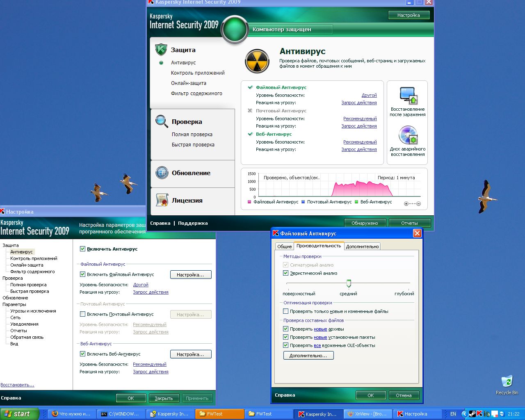Toggle the Проверять новые архивы checkbox
525x420 pixels.
pos(286,329)
